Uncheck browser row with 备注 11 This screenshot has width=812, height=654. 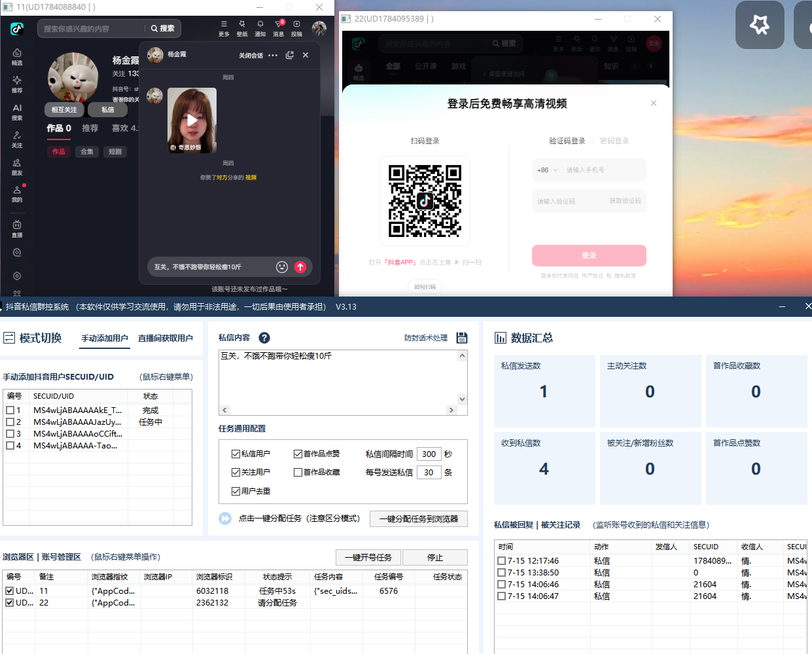(10, 590)
